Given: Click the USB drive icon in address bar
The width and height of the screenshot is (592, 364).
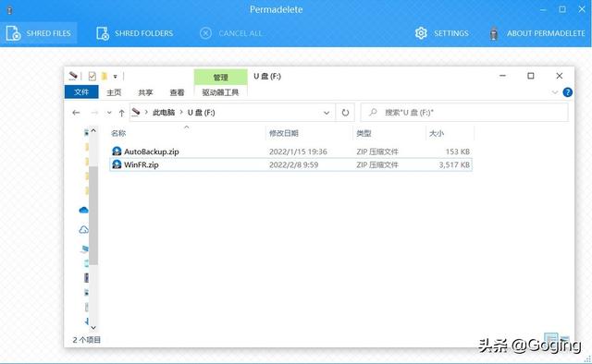Looking at the screenshot, I should 136,112.
